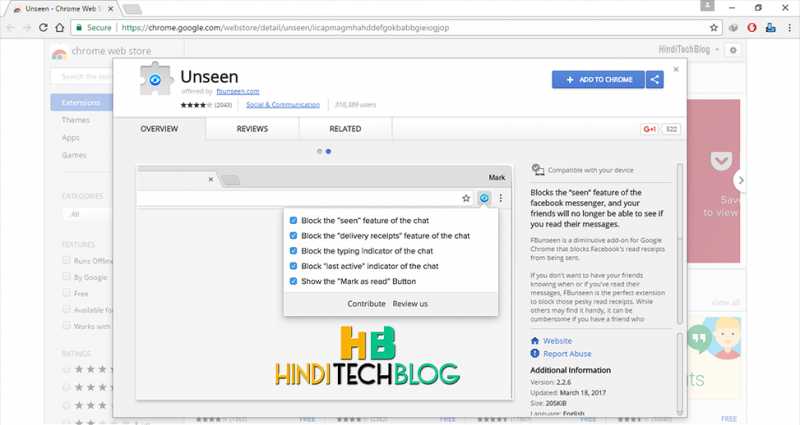Click the Chrome profile user icon
Viewport: 800px width, 425px height.
pos(708,6)
